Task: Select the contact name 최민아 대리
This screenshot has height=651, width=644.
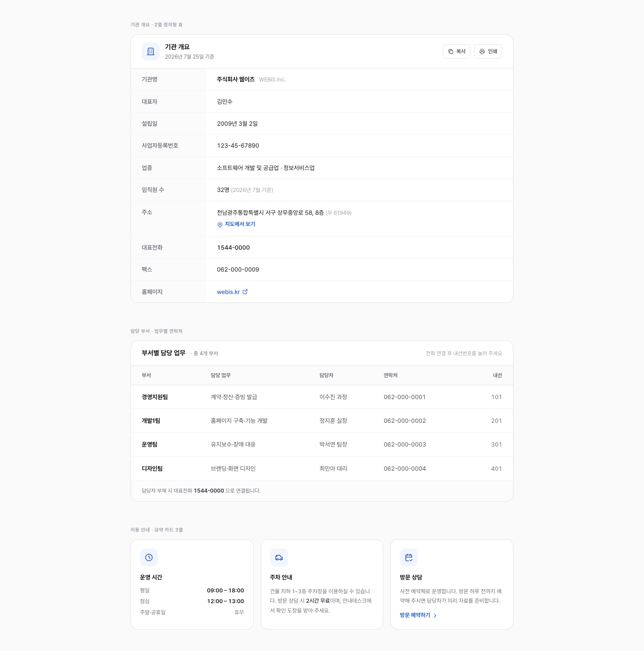Action: click(333, 468)
